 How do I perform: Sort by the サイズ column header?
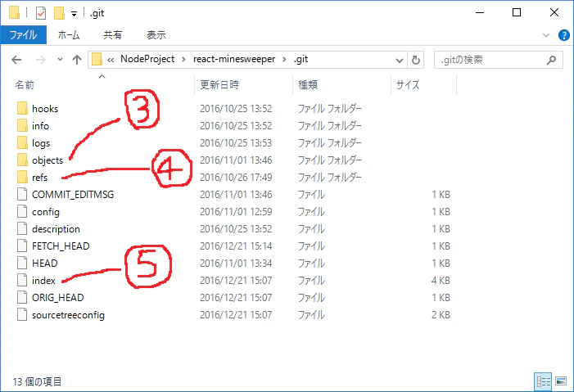408,85
